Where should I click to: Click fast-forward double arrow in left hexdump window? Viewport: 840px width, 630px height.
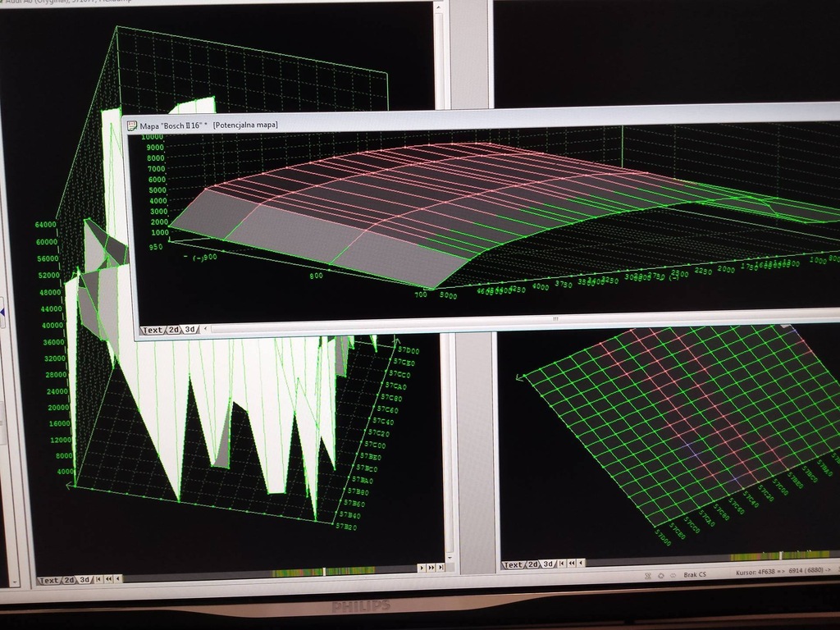(431, 568)
